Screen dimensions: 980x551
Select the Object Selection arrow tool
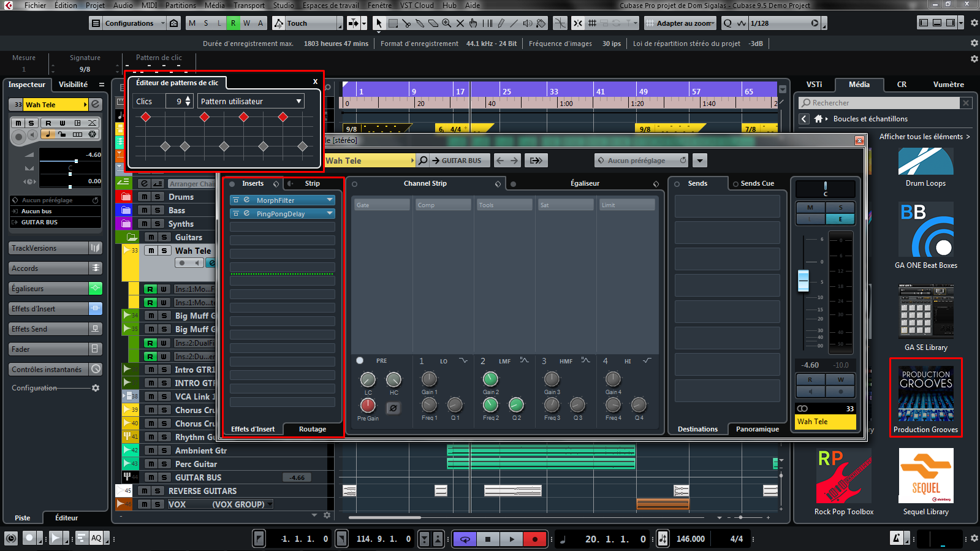coord(379,23)
